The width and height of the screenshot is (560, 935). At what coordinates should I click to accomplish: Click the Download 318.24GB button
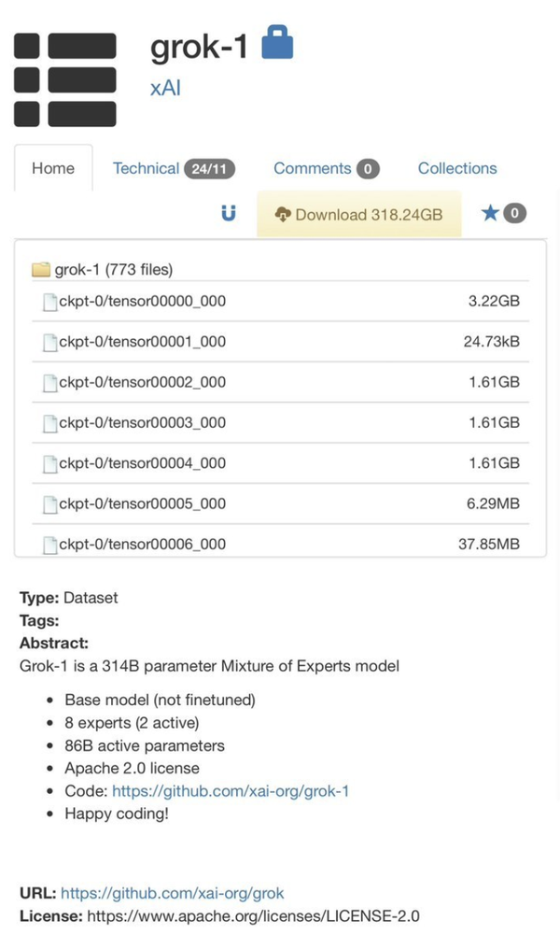click(359, 213)
